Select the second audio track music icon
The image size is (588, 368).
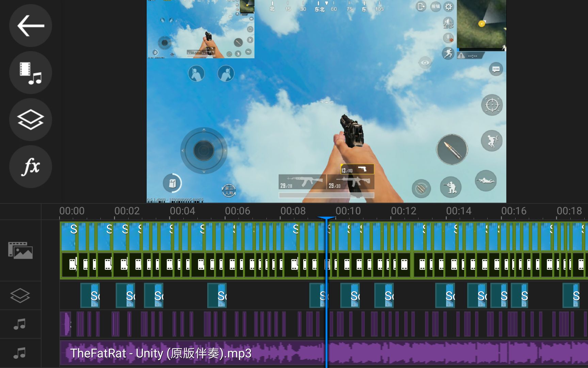[x=20, y=353]
